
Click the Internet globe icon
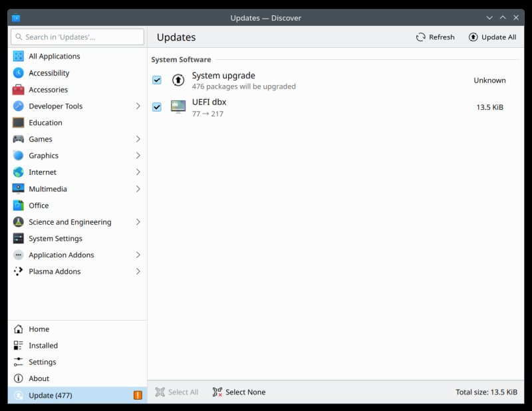19,172
